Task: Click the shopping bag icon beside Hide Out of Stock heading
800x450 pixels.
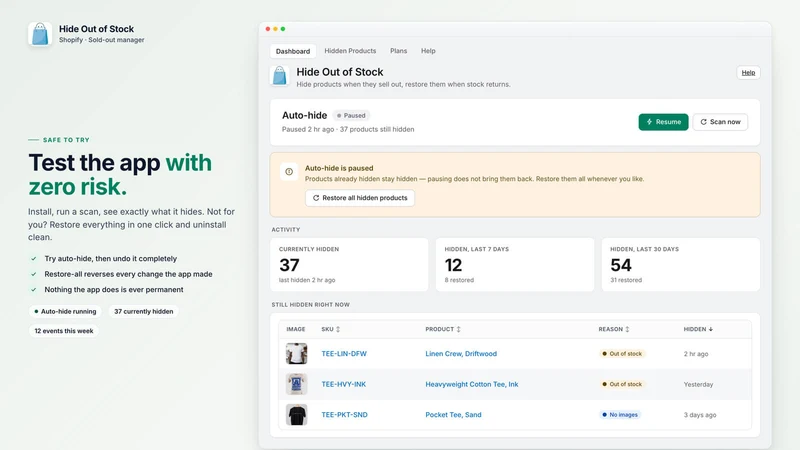Action: tap(280, 76)
